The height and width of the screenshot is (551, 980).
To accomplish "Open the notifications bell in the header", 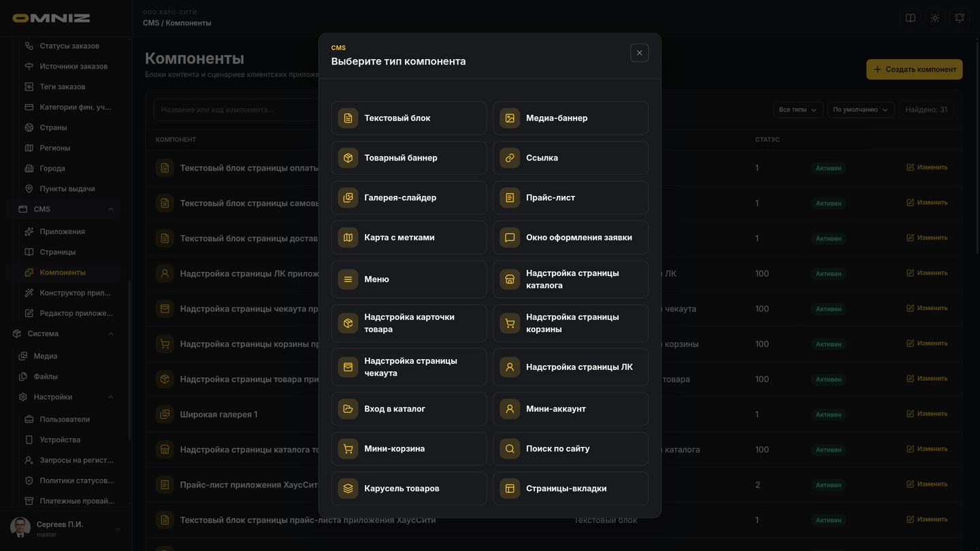I will click(x=960, y=18).
